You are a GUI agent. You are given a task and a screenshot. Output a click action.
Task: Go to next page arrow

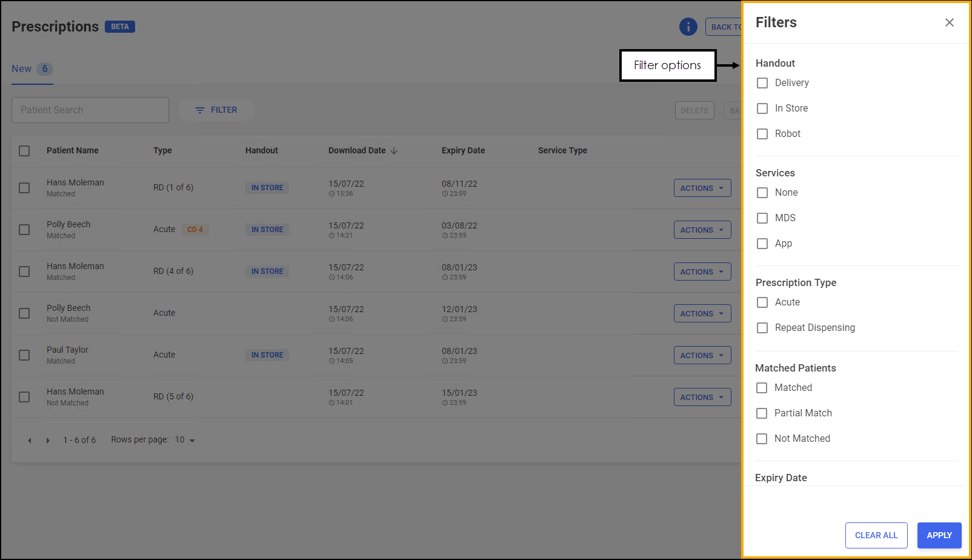click(48, 441)
